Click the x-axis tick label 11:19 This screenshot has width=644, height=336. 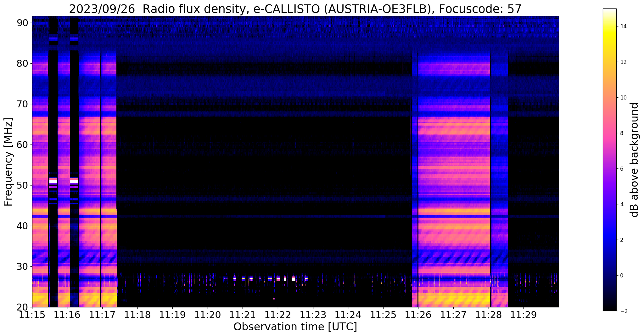172,314
